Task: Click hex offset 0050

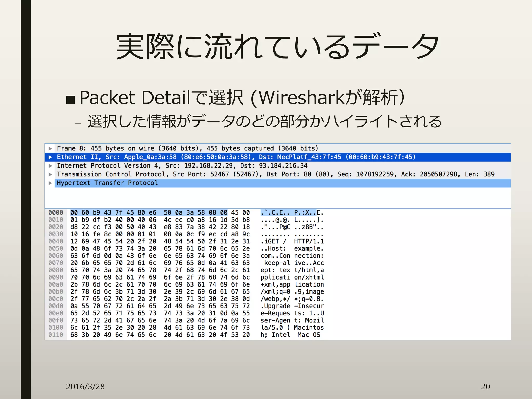Action: 56,249
